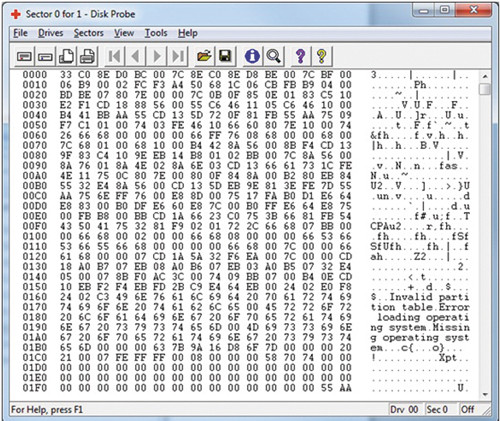Click offset label 01C0
Viewport: 500px width, 421px height.
click(x=35, y=357)
